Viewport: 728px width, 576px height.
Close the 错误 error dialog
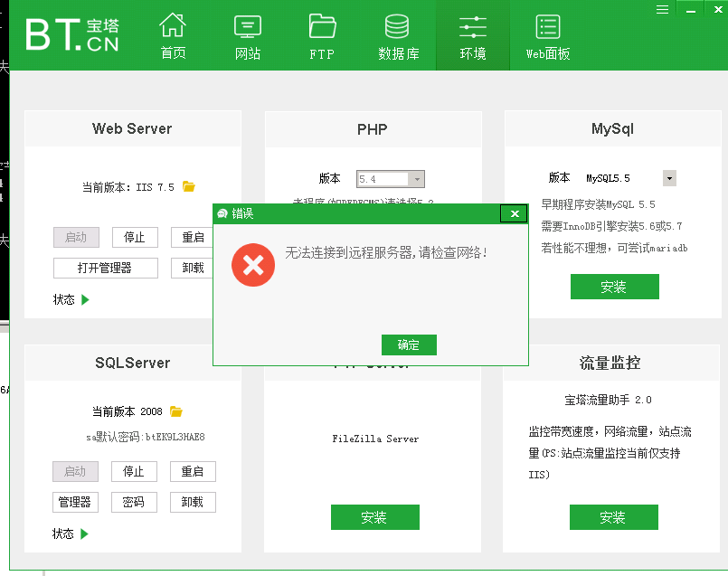(514, 213)
